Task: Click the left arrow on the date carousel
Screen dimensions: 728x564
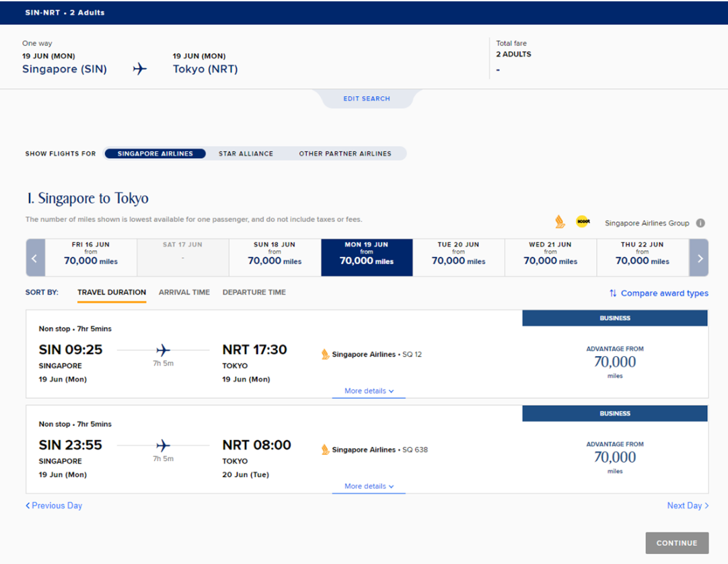Action: click(x=35, y=257)
